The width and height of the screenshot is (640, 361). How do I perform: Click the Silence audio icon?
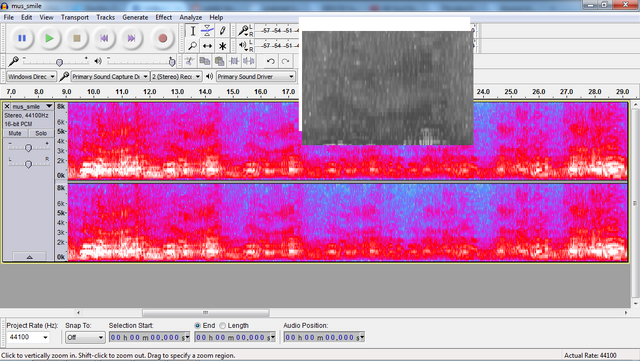(x=249, y=61)
